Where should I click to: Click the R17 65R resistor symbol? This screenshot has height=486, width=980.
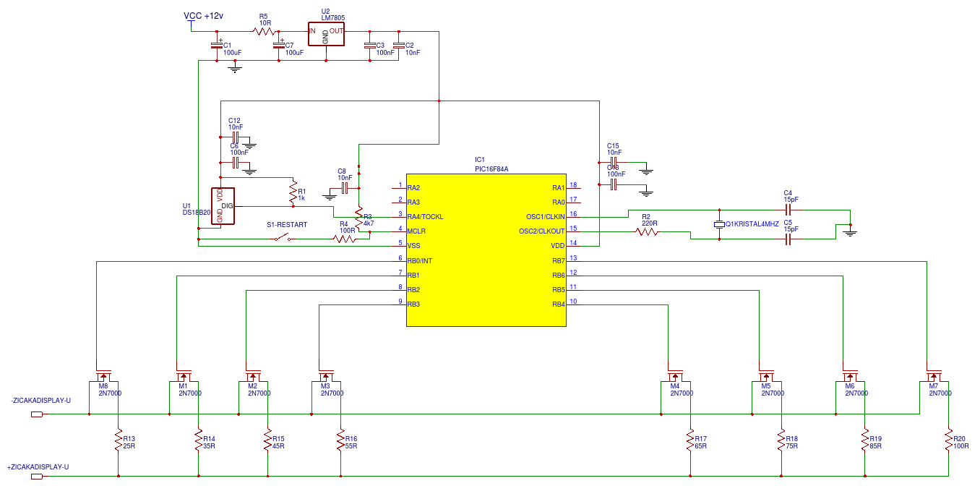pyautogui.click(x=690, y=441)
